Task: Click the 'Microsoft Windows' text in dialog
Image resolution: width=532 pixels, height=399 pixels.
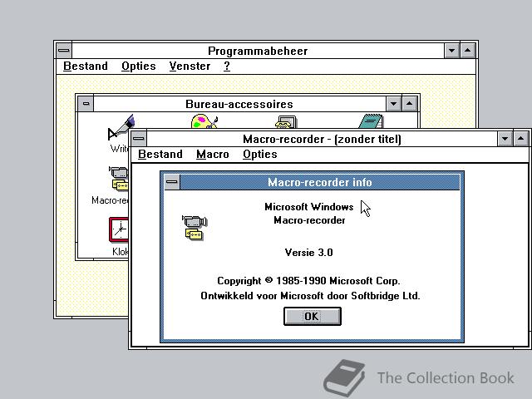Action: pyautogui.click(x=308, y=207)
